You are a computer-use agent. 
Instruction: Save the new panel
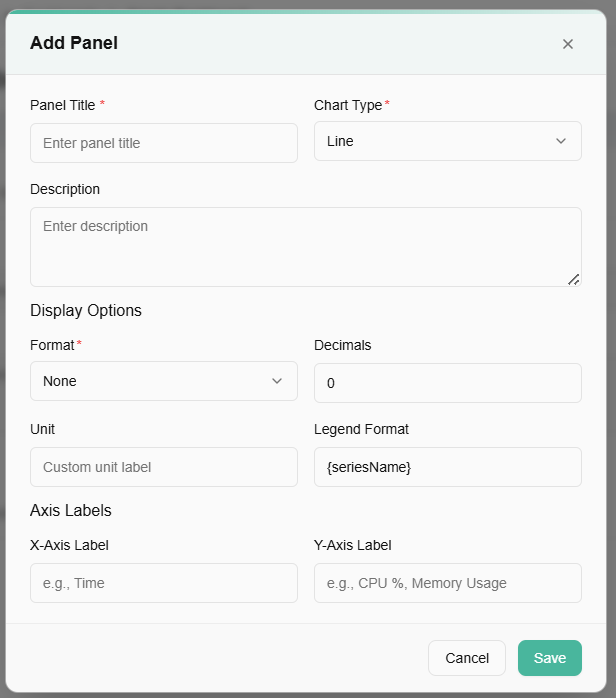pos(549,658)
